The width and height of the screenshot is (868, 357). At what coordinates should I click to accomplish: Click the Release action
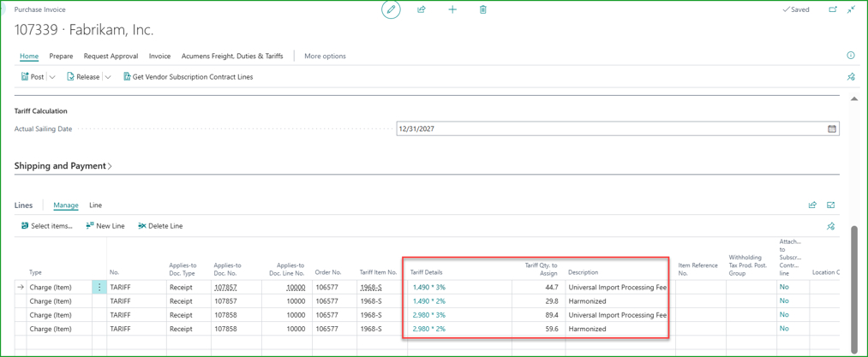point(83,77)
